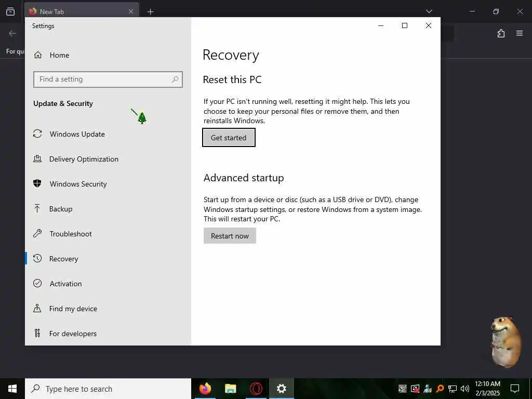Click the blue figure tray icon
The width and height of the screenshot is (532, 399).
point(428,389)
